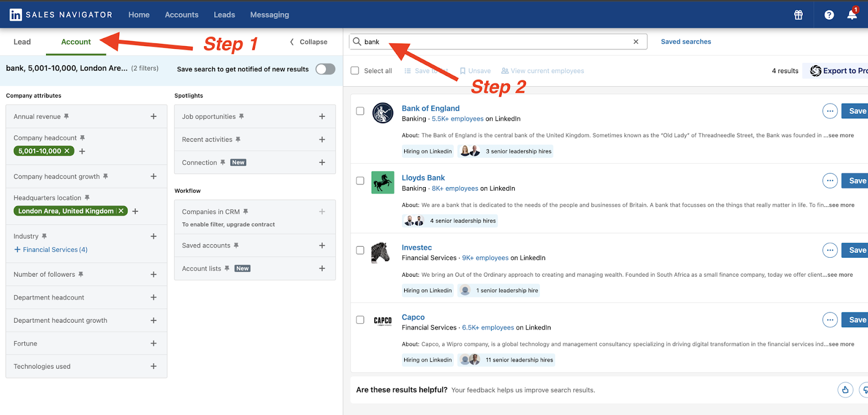Check the Select all checkbox
The image size is (868, 415).
355,71
